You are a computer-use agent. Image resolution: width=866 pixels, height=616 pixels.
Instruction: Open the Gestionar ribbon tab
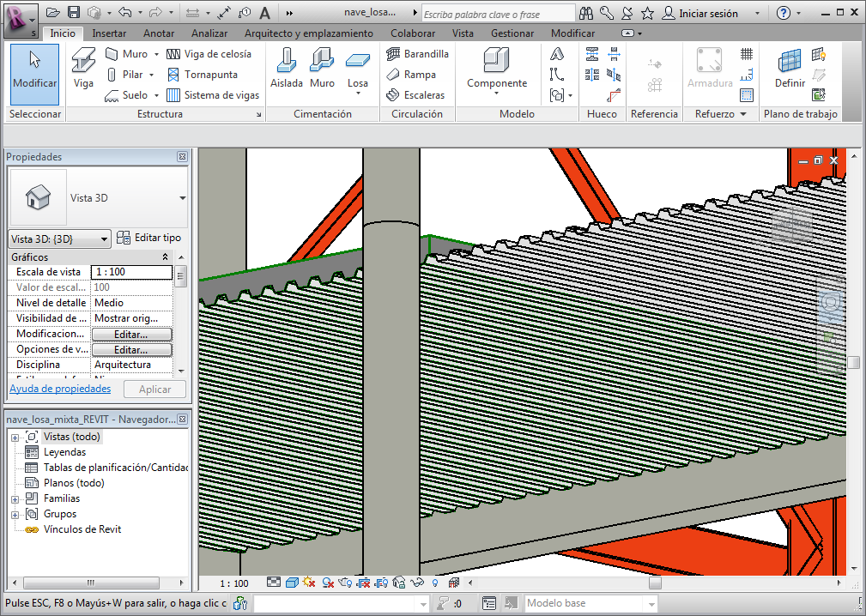(512, 33)
